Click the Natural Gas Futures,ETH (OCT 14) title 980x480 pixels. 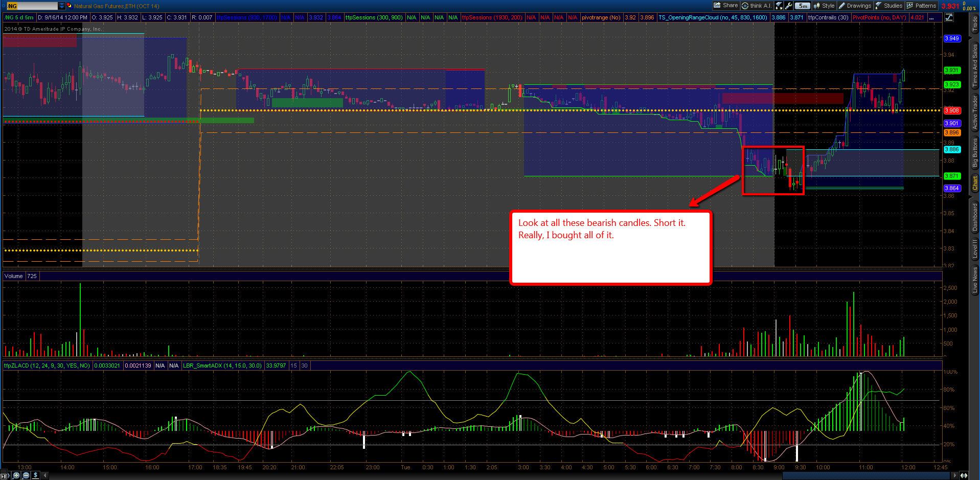coord(117,6)
